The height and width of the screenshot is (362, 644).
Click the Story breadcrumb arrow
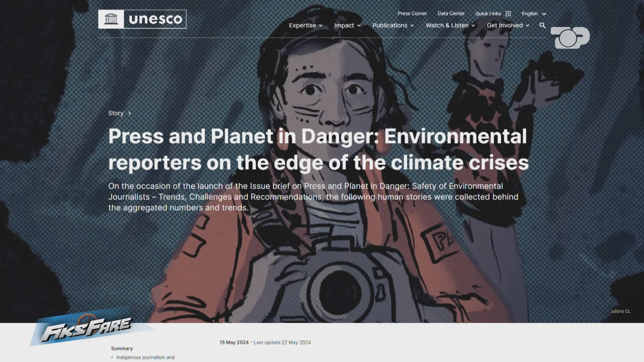[x=129, y=113]
